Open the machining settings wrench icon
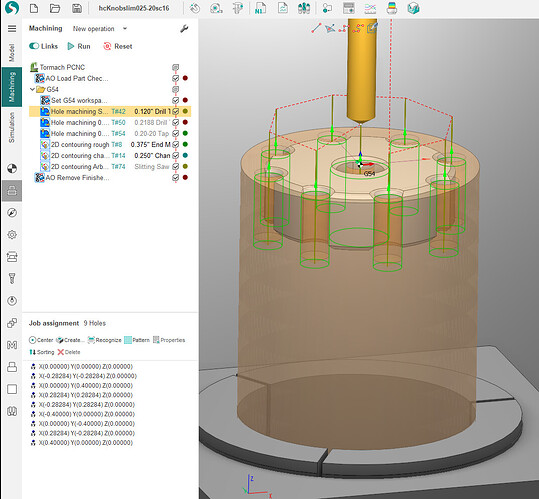Screen dimensions: 539x499 (x=184, y=29)
